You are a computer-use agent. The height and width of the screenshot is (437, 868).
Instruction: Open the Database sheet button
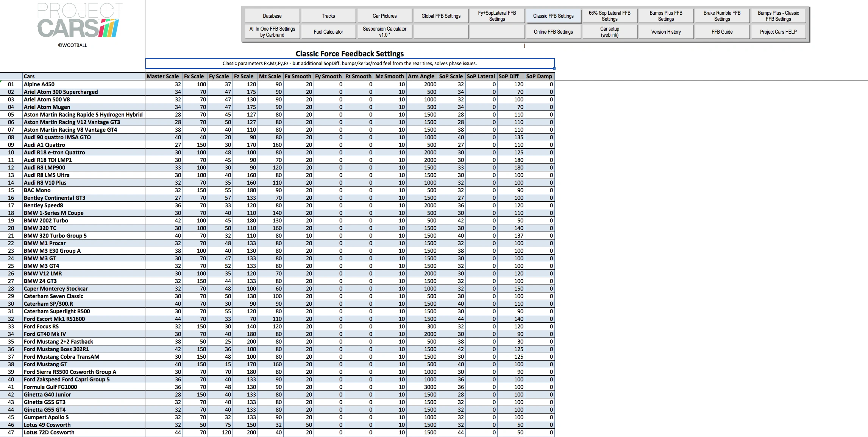(272, 16)
